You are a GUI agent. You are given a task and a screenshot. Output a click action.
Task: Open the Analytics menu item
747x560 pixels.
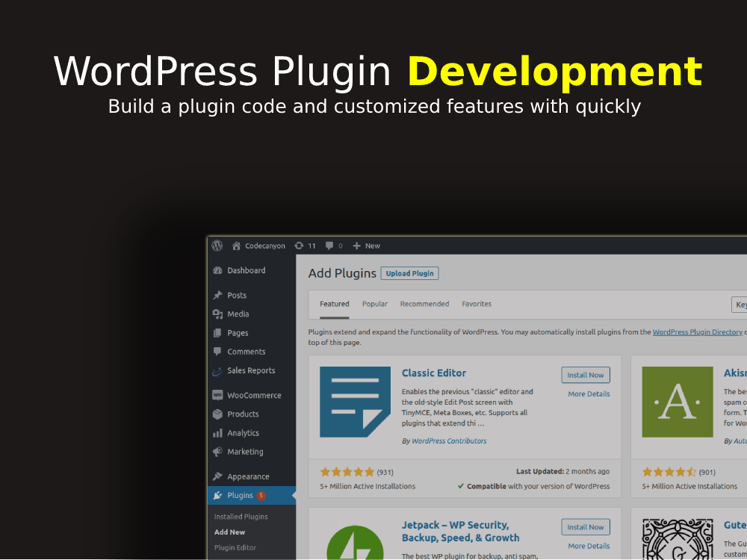coord(243,433)
